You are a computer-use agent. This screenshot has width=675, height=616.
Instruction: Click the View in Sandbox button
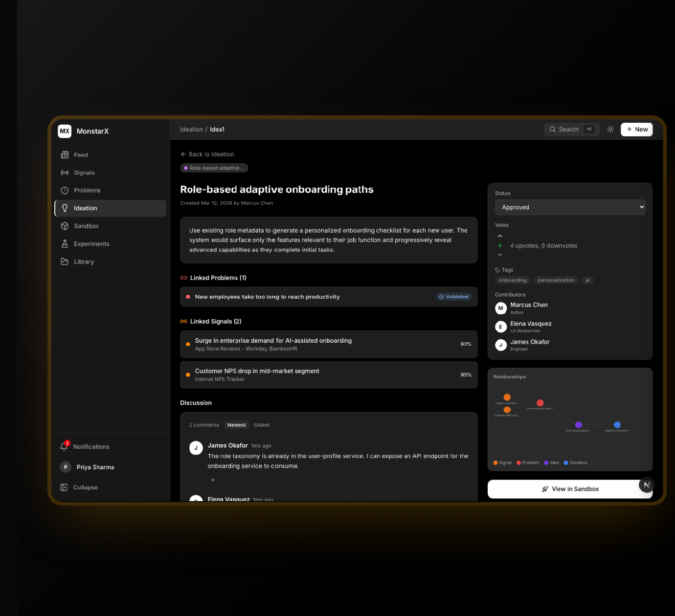[x=570, y=489]
